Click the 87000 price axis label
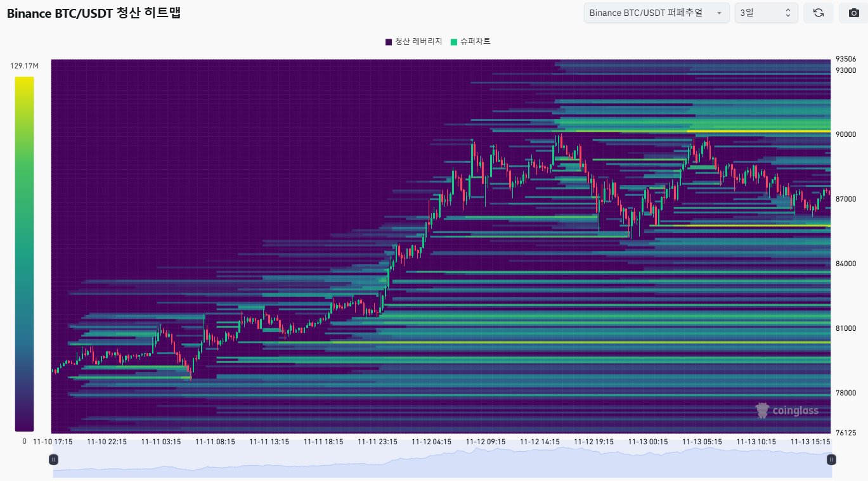This screenshot has width=868, height=481. click(x=846, y=199)
